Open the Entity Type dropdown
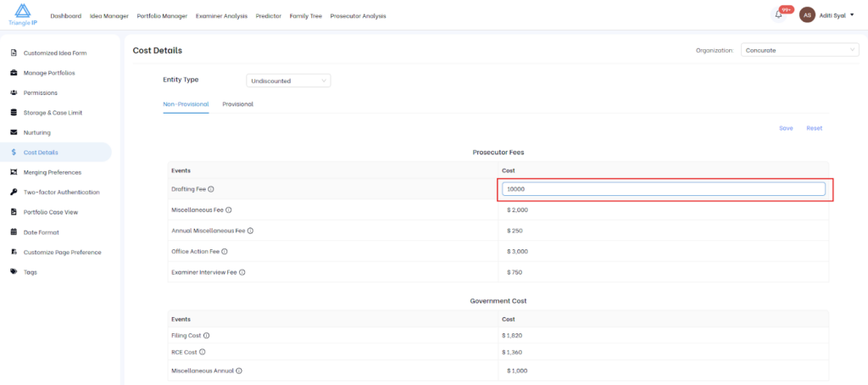The height and width of the screenshot is (385, 868). (288, 81)
